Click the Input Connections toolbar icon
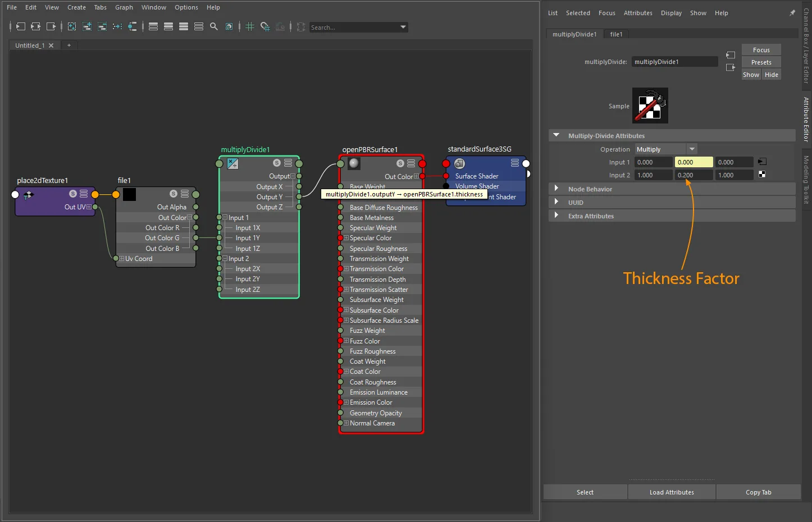The image size is (812, 522). point(20,26)
